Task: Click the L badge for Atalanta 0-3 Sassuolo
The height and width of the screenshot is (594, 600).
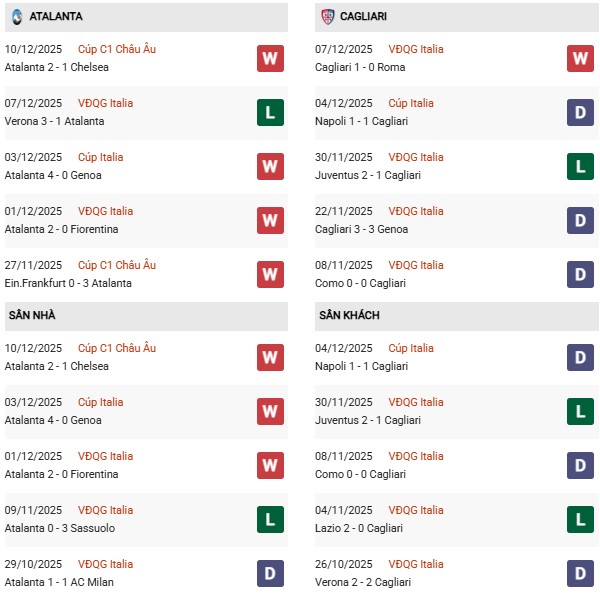Action: [270, 519]
